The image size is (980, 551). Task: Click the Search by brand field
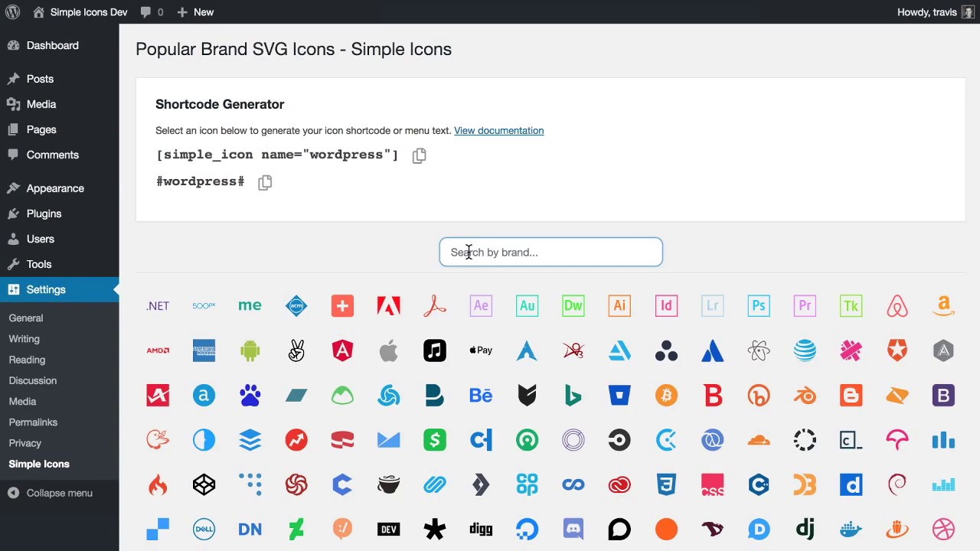550,252
